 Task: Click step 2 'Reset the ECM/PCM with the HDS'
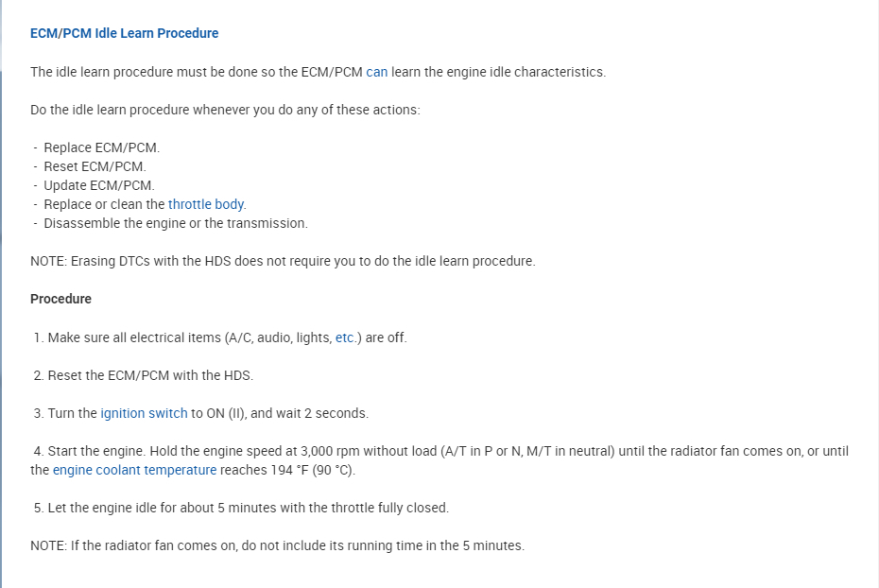pyautogui.click(x=150, y=375)
